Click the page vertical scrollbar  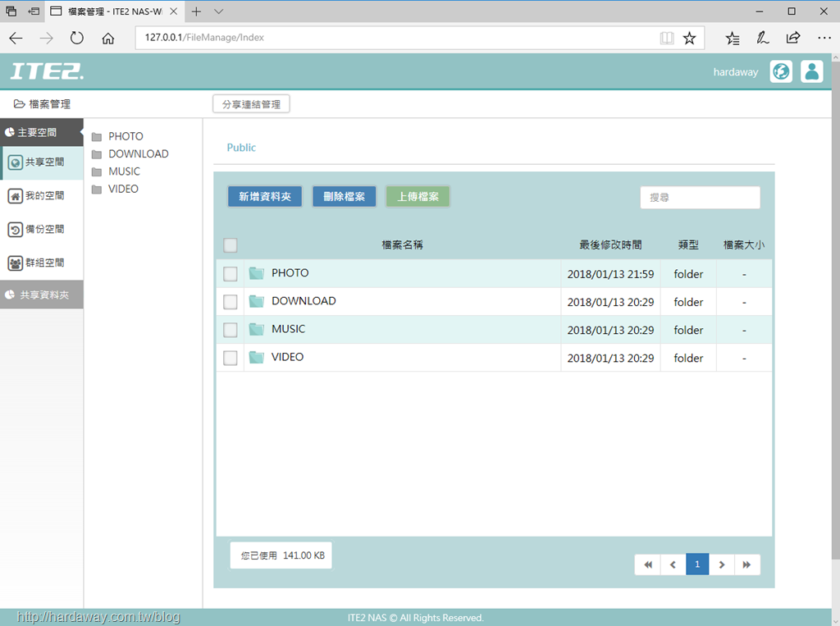[836, 311]
